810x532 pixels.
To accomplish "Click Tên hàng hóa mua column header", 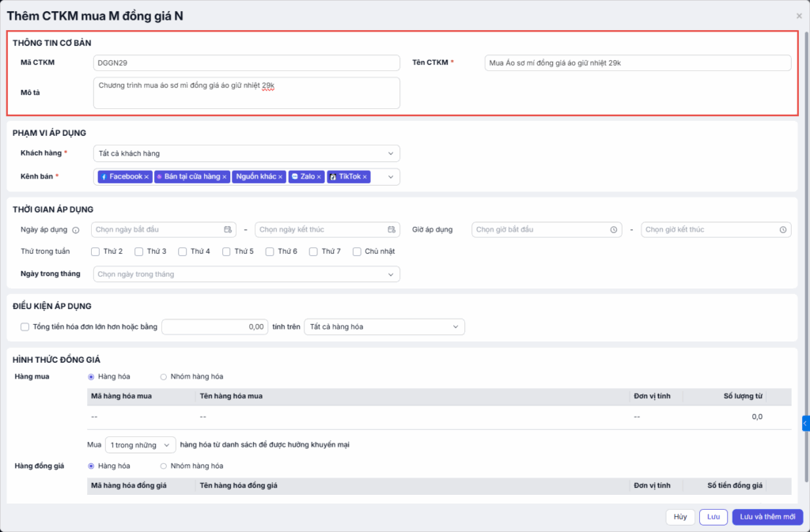I will pyautogui.click(x=231, y=396).
